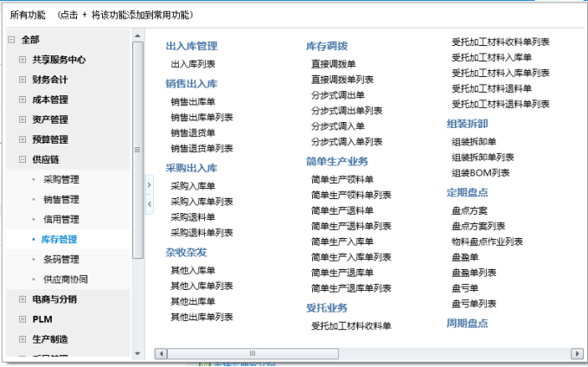
Task: Open 电商与分销 module
Action: point(54,299)
